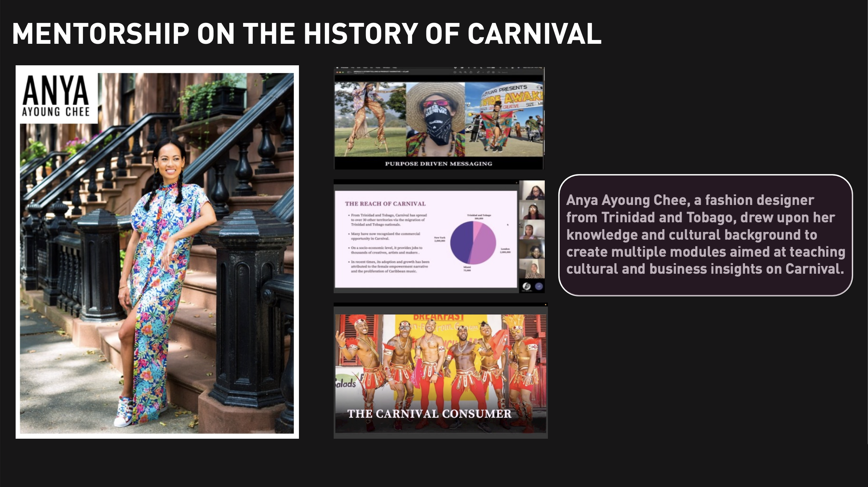Click the zoom in magnifier in Preview toolbar
Screen dimensions: 868x487
465,72
